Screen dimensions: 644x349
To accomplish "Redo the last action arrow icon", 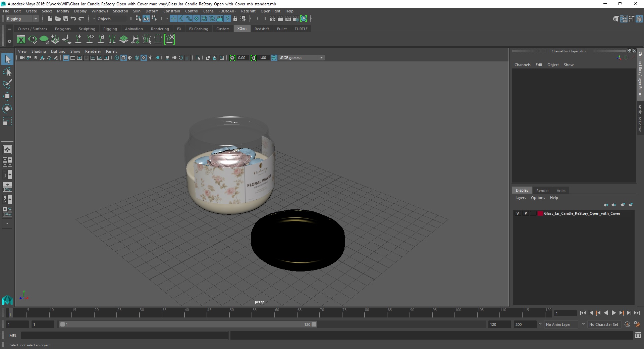I will coord(81,19).
